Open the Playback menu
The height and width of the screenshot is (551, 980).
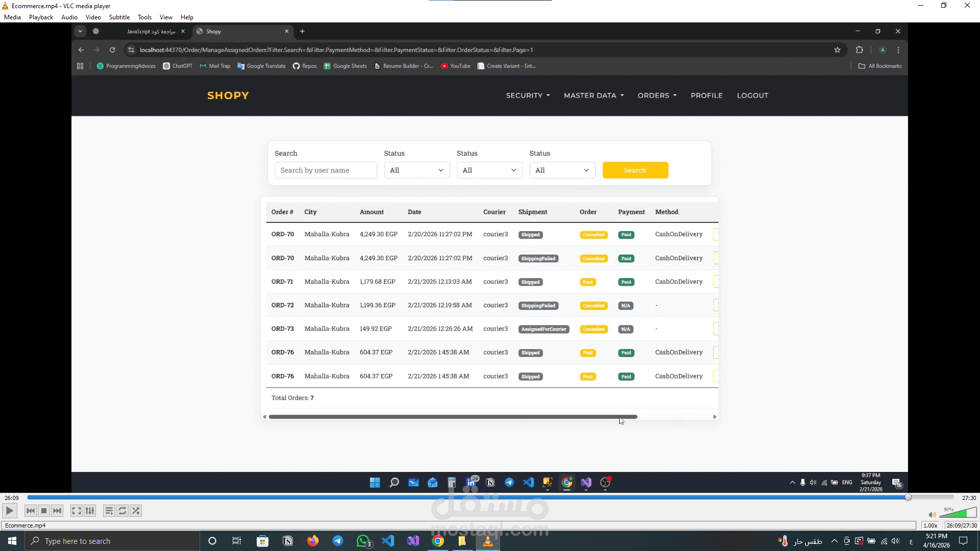(41, 17)
